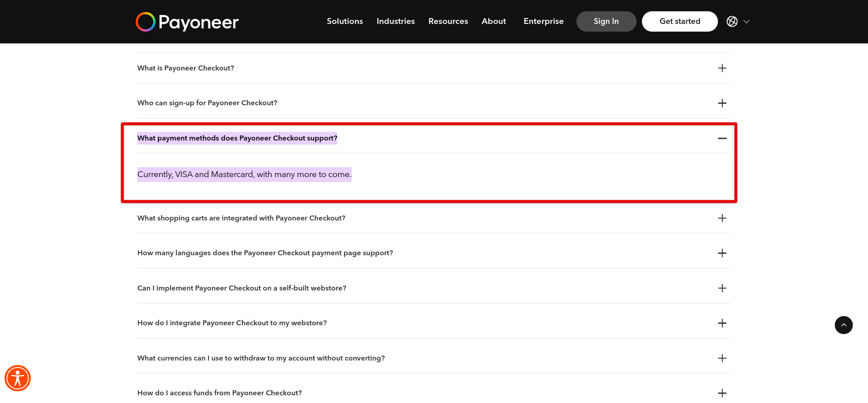Click 'What is Payoneer Checkout?' question text
868x403 pixels.
coord(186,68)
